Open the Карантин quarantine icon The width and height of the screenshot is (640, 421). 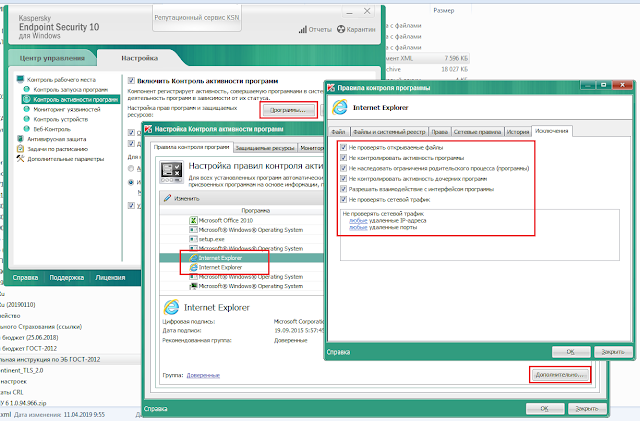click(x=341, y=29)
